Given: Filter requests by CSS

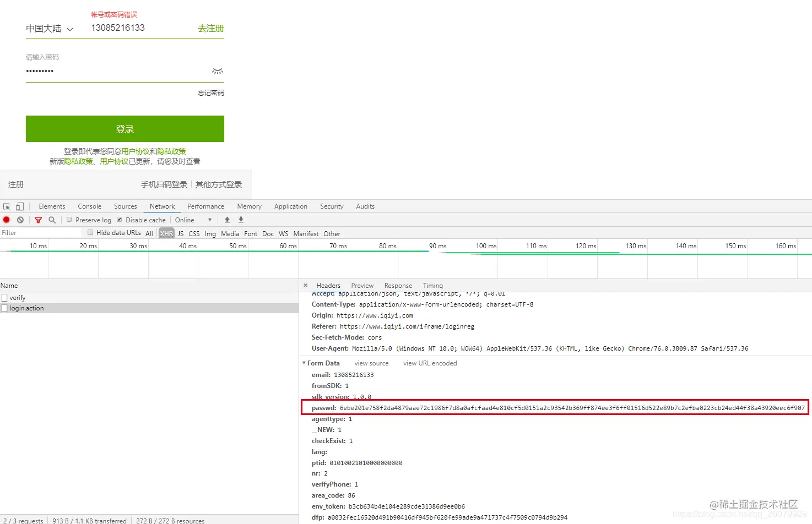Looking at the screenshot, I should (194, 233).
